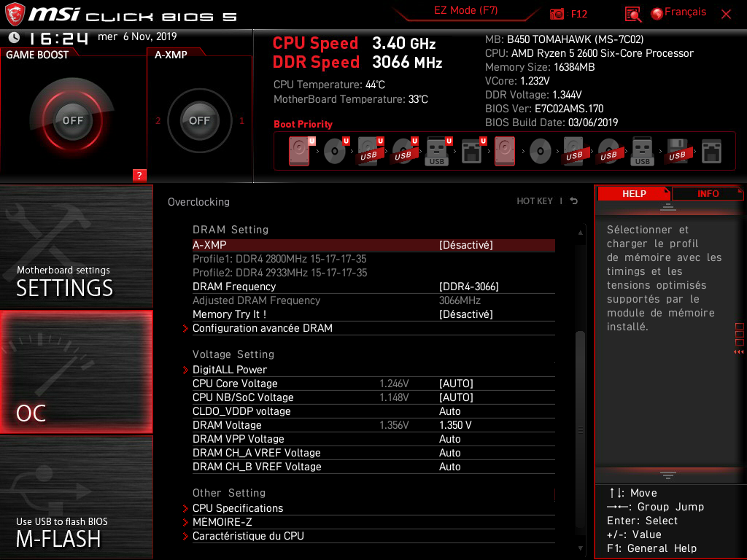Toggle the GAME BOOST knob
The width and height of the screenshot is (747, 560).
coord(72,120)
